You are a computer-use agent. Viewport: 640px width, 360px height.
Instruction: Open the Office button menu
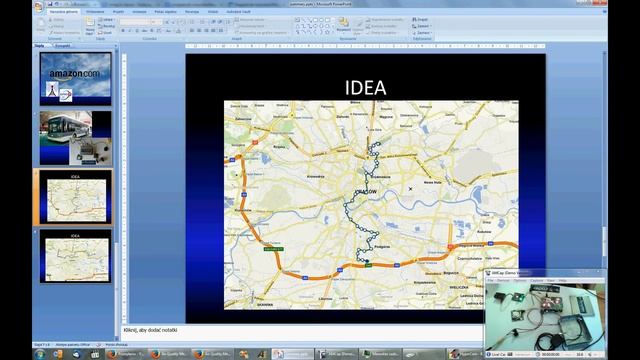click(x=38, y=6)
